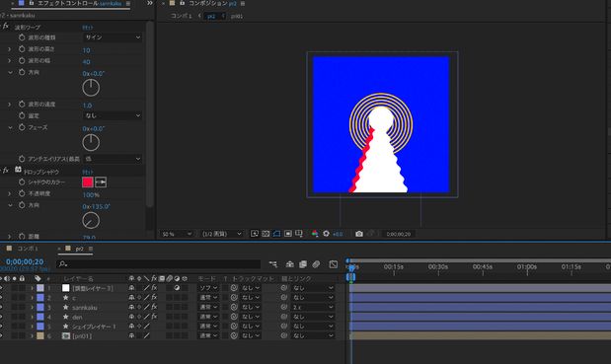This screenshot has width=611, height=364.
Task: Open the composition mini-flowchart icon
Action: click(x=273, y=264)
